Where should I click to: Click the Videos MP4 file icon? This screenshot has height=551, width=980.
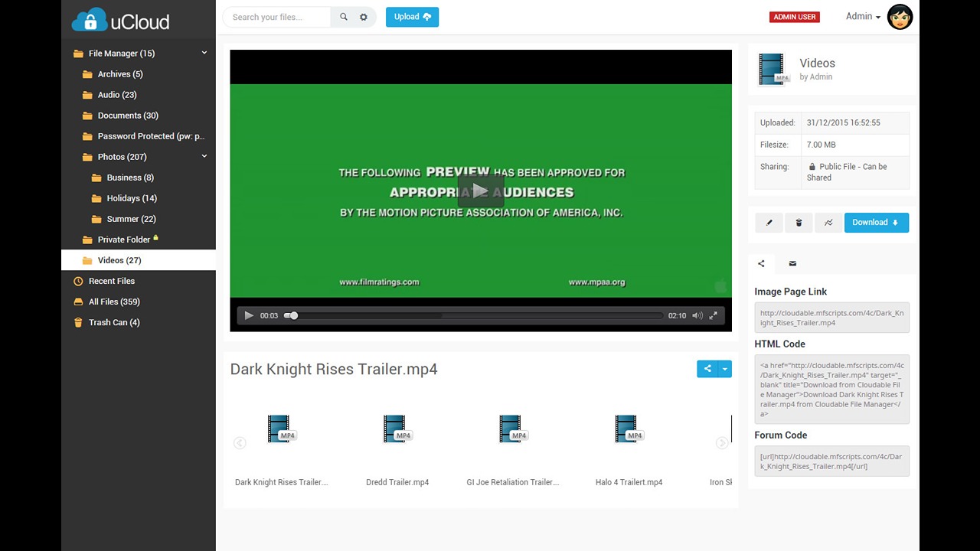point(773,70)
